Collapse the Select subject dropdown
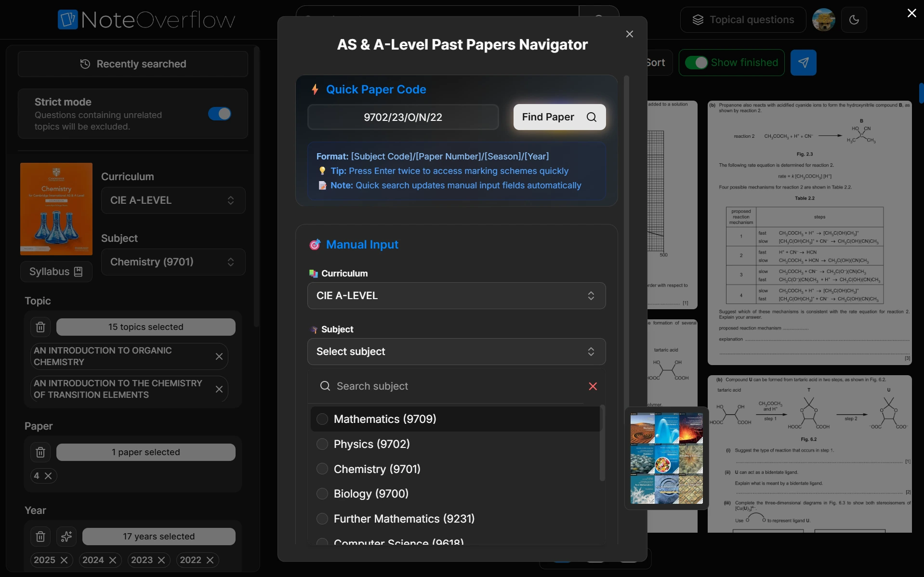924x577 pixels. 456,352
